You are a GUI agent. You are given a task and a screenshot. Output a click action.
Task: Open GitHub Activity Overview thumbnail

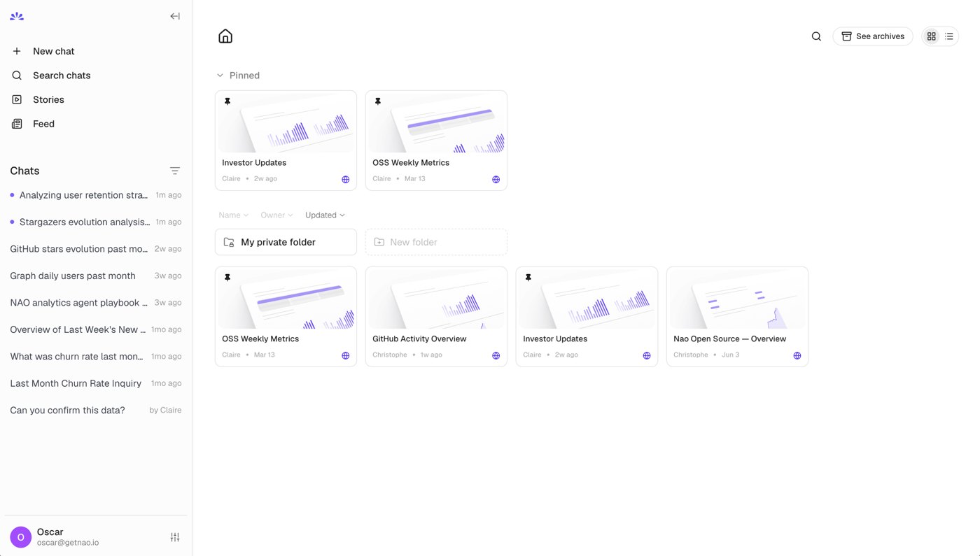point(436,299)
